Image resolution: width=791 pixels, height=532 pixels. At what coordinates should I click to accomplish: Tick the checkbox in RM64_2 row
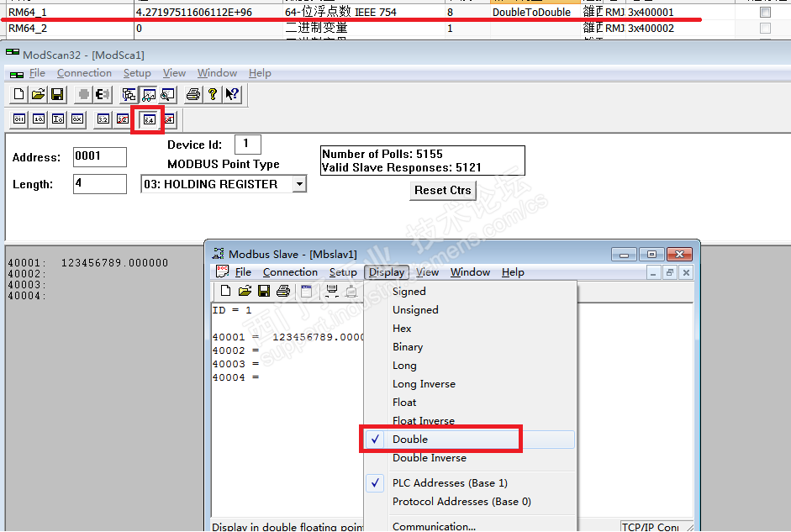(x=765, y=29)
